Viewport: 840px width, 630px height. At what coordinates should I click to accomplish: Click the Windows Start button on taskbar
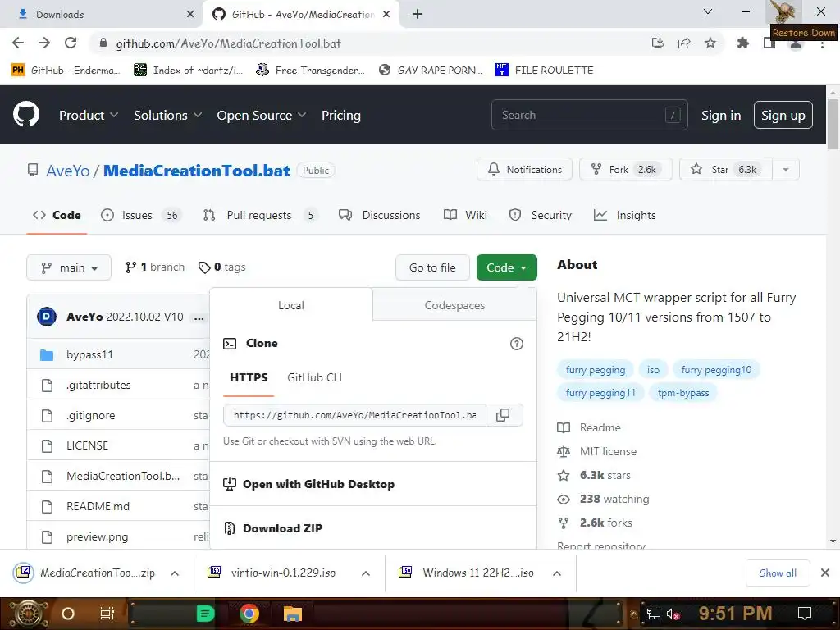pyautogui.click(x=27, y=614)
